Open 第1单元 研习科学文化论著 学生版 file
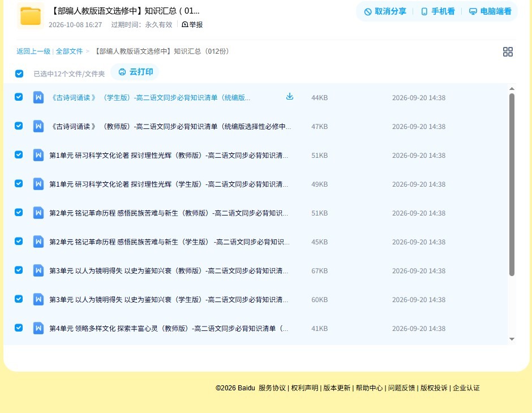 [x=169, y=184]
